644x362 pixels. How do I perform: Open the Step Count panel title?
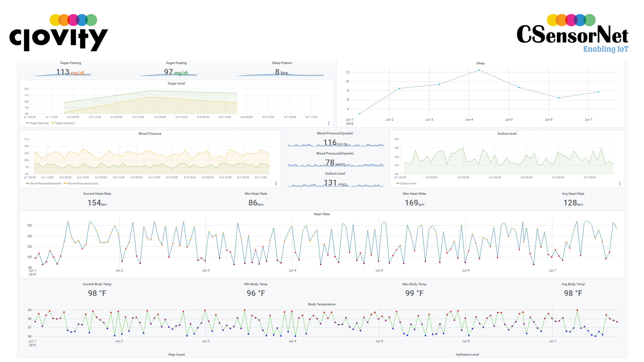pos(176,355)
